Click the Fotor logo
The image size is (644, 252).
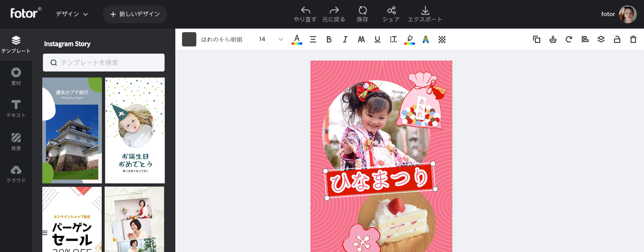(x=25, y=13)
